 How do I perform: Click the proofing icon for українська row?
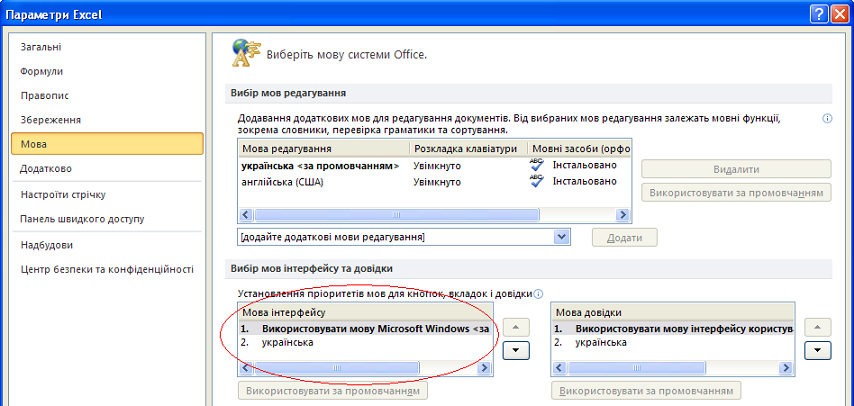(536, 165)
